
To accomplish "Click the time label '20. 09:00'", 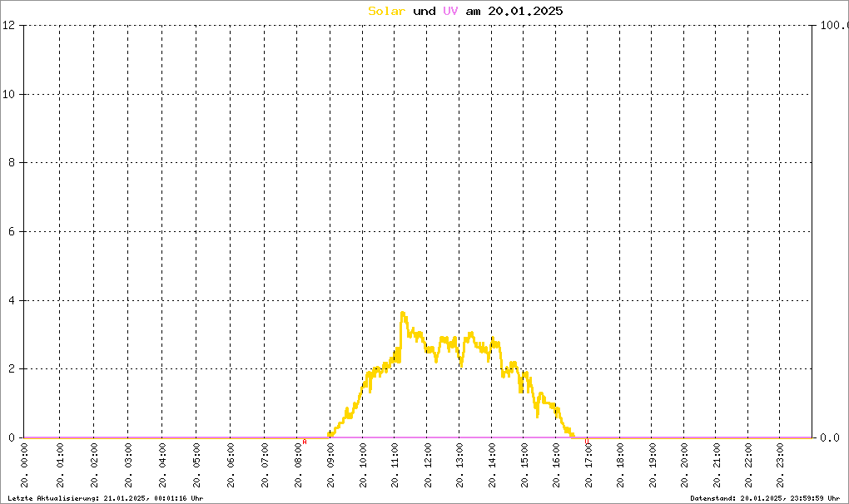I will coord(330,466).
